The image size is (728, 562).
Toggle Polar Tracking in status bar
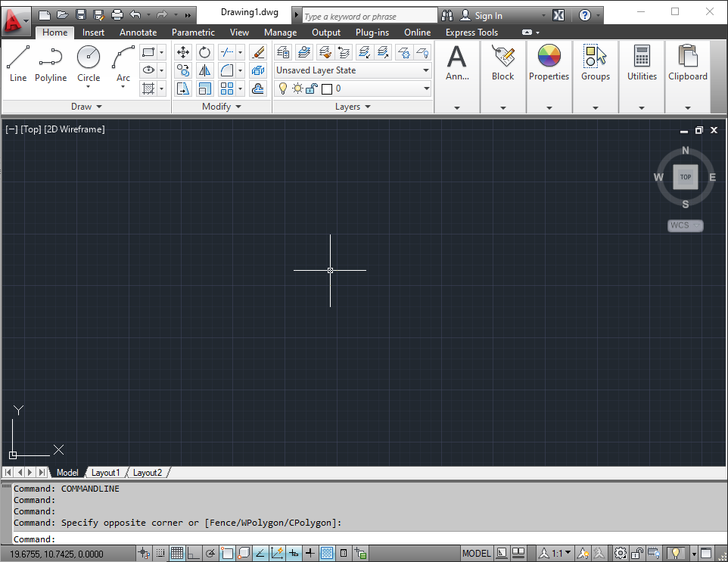click(210, 553)
